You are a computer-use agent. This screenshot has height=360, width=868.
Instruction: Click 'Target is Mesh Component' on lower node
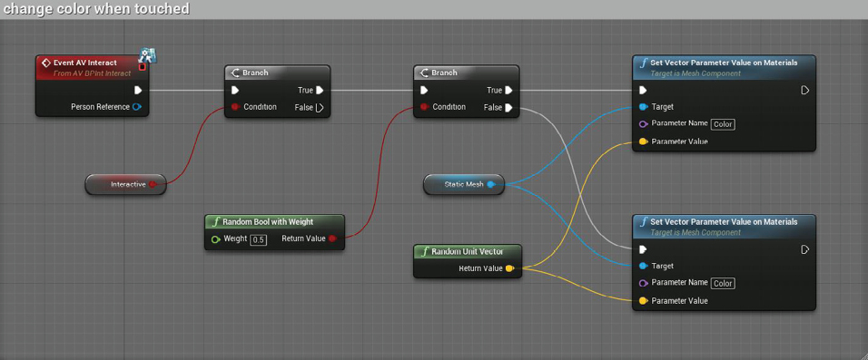point(695,232)
